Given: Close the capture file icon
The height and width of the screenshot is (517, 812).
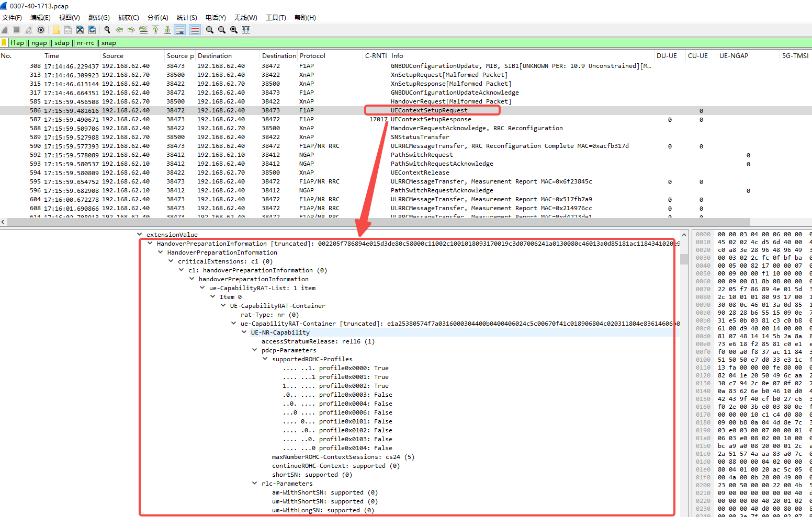Looking at the screenshot, I should pos(80,30).
